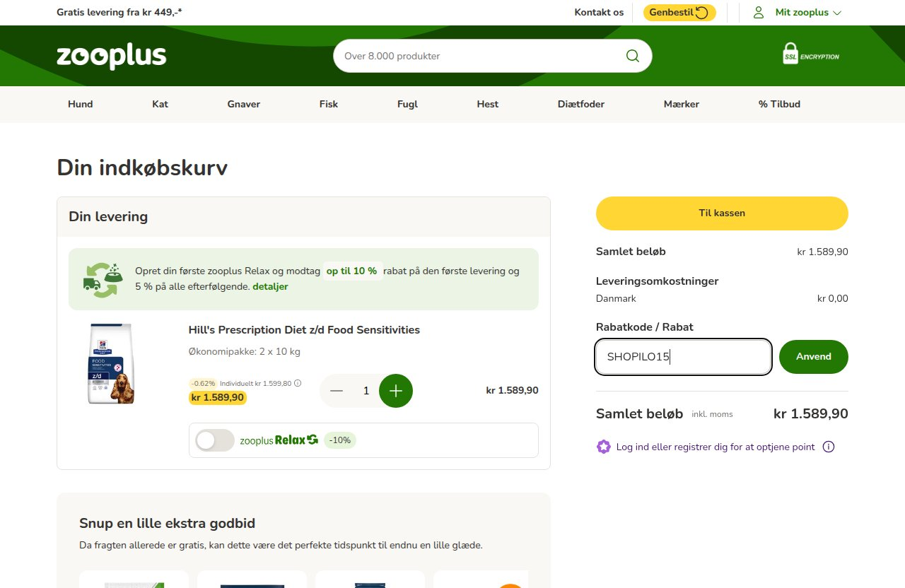The width and height of the screenshot is (905, 588).
Task: Click the -0.62% discount label
Action: pos(203,383)
